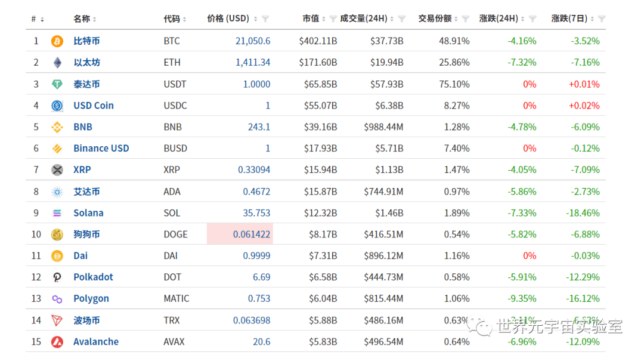Open the 比特币 name link

87,41
